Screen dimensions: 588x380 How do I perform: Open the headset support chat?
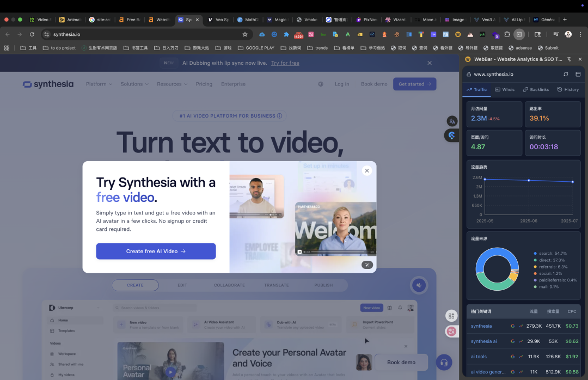[444, 363]
